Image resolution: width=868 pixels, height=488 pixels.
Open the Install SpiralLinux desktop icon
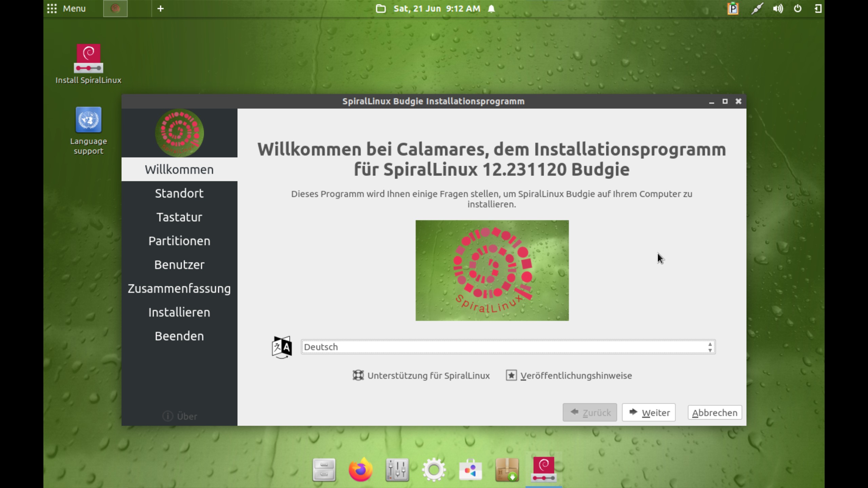click(88, 64)
